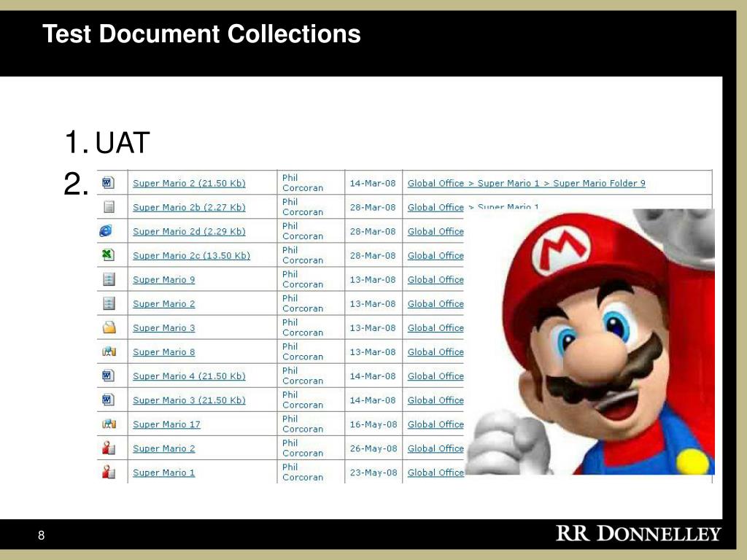Open the Super Mario 2b (2.27 Kb) link
The image size is (747, 560).
[x=189, y=207]
